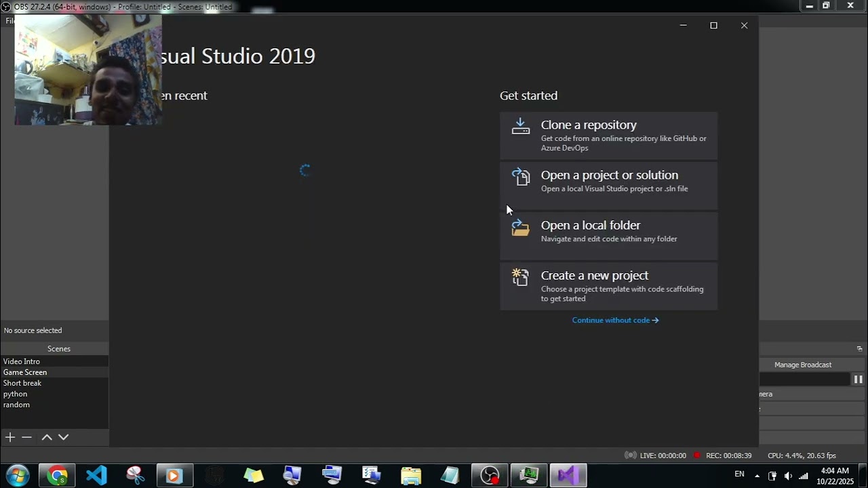Remove the selected scene with the minus icon
868x488 pixels.
pos(26,437)
